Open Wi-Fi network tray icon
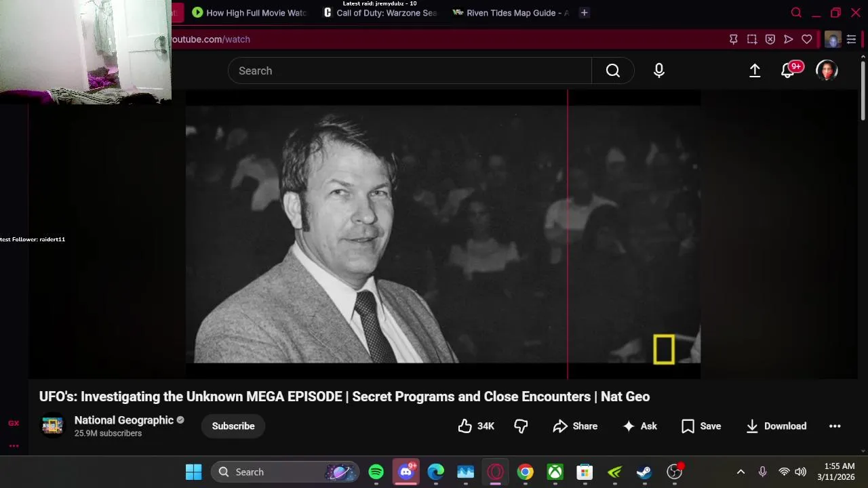 [784, 472]
